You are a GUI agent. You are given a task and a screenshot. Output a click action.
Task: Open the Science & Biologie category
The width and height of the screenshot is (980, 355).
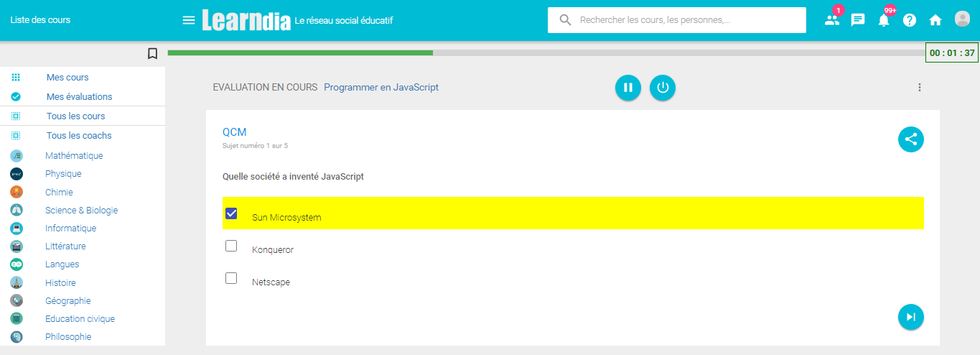pos(81,210)
